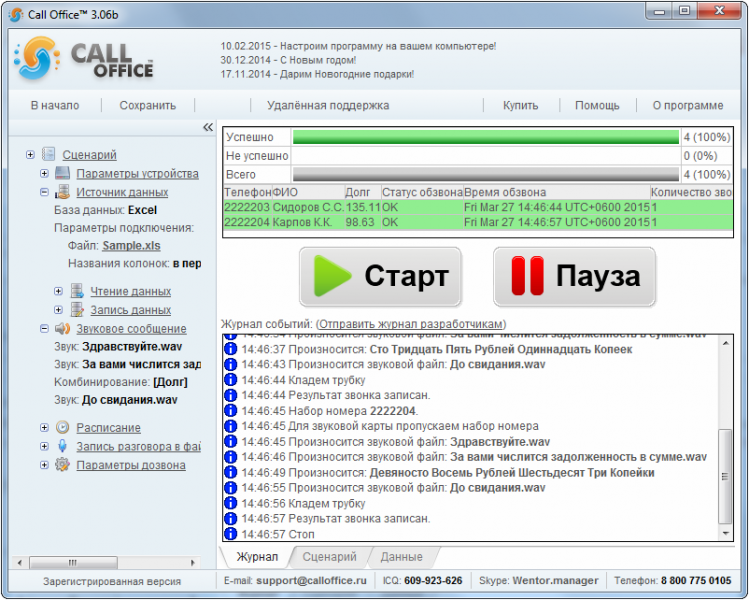Open Источник данных link
749x600 pixels.
coord(122,192)
